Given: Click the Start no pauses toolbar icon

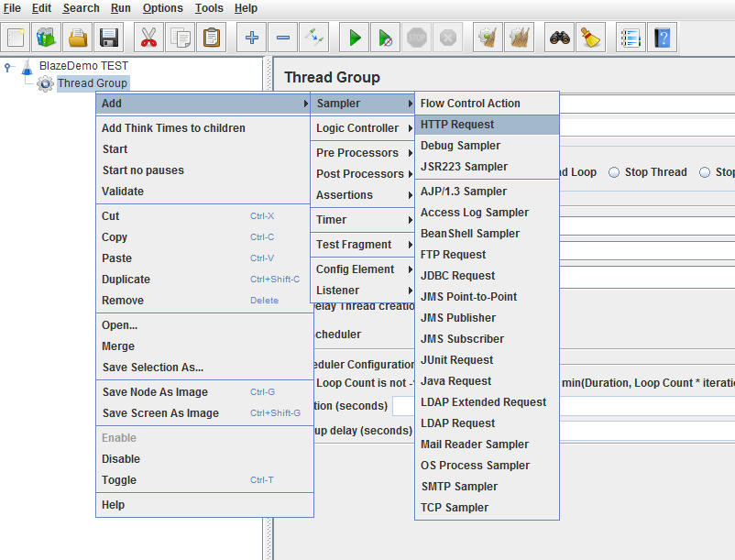Looking at the screenshot, I should [386, 38].
